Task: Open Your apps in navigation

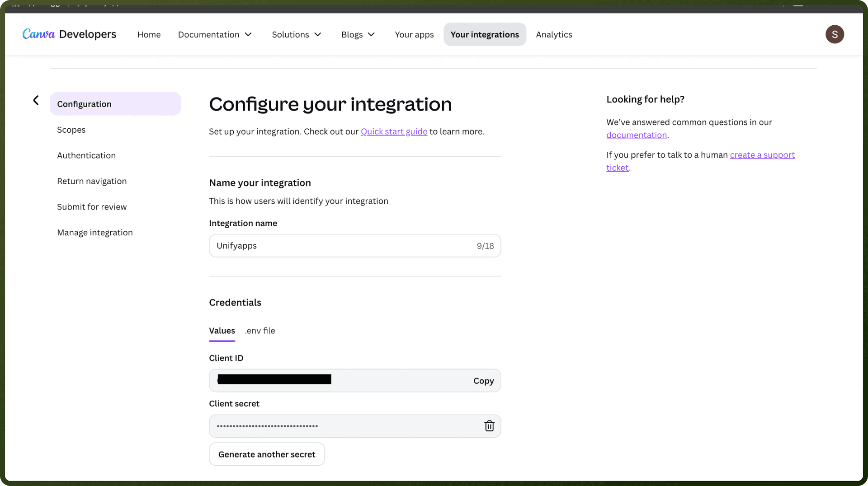Action: coord(414,35)
